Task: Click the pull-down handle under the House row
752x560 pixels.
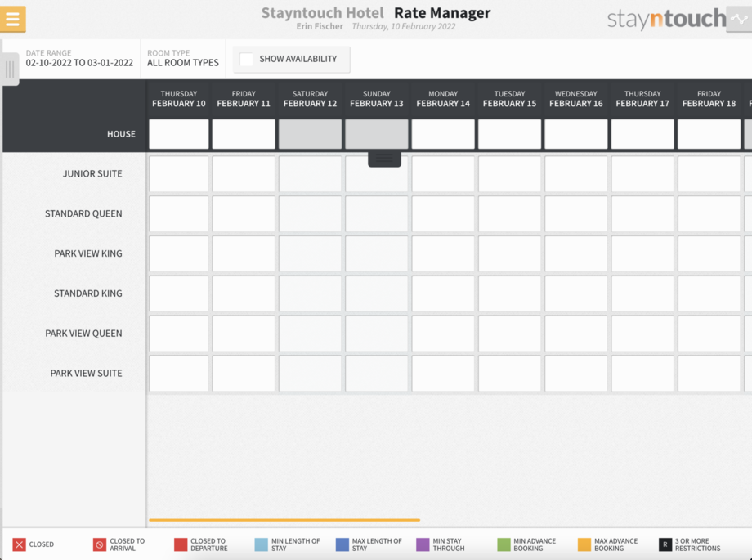Action: (384, 159)
